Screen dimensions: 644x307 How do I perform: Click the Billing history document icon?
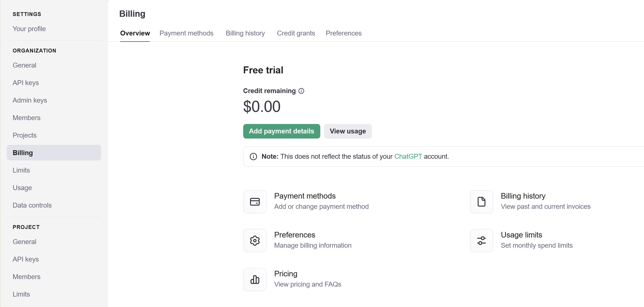coord(481,202)
